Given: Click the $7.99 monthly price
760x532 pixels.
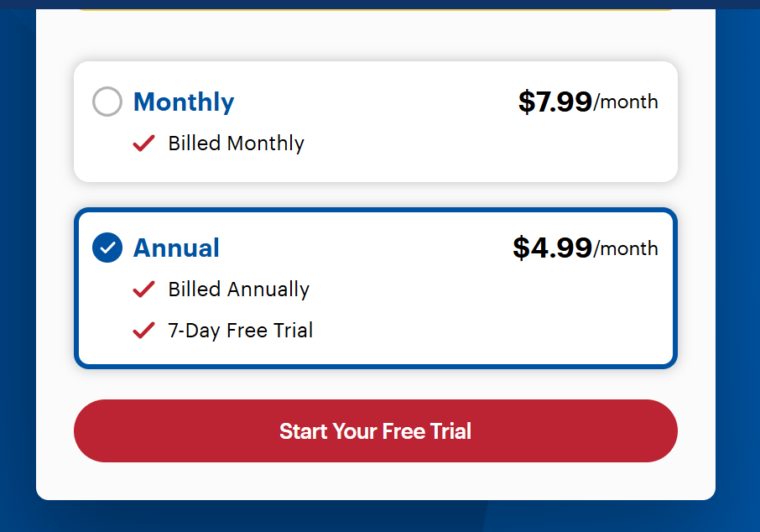Looking at the screenshot, I should point(554,102).
